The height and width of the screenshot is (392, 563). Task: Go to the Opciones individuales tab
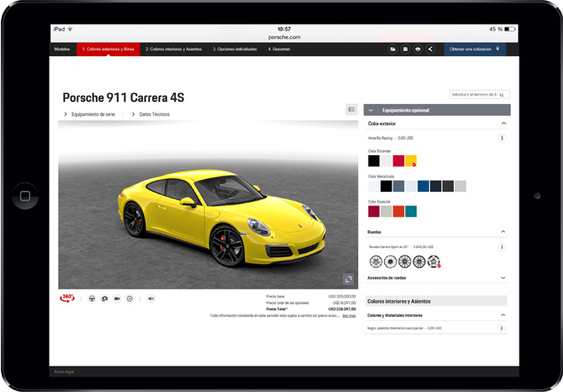click(x=236, y=49)
